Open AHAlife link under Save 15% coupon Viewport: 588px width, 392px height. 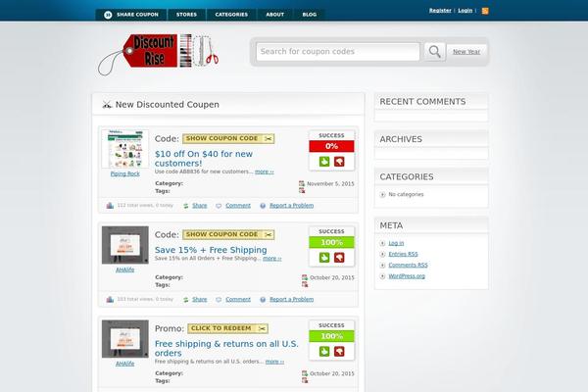click(x=124, y=269)
